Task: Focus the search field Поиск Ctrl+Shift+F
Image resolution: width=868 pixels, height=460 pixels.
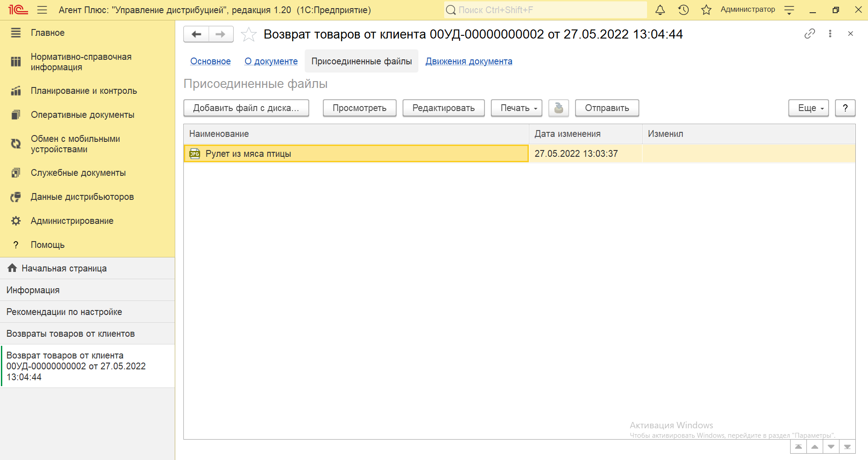Action: click(x=546, y=10)
